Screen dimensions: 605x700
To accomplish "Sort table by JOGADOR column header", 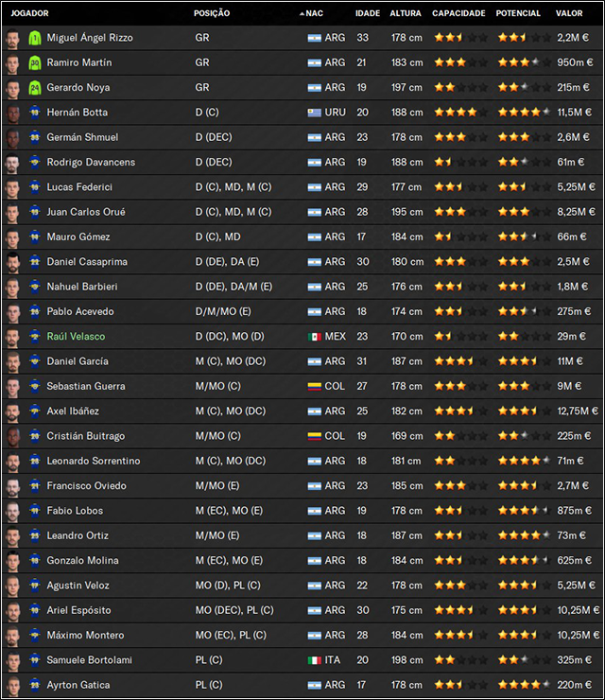I will [30, 13].
